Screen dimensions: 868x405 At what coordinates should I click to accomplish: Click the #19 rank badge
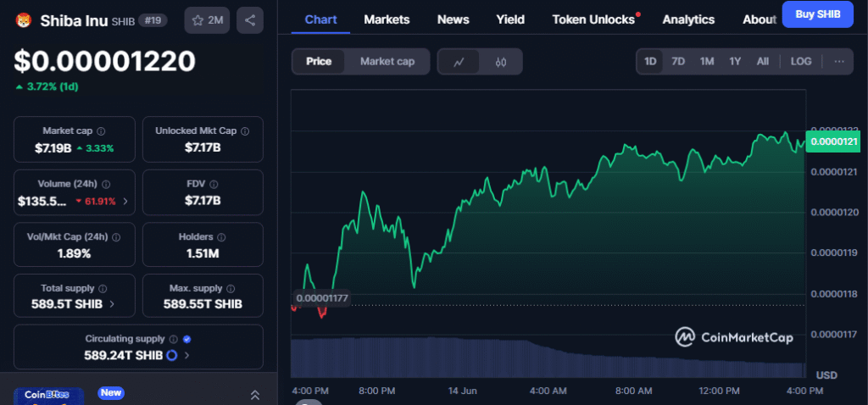[x=153, y=21]
